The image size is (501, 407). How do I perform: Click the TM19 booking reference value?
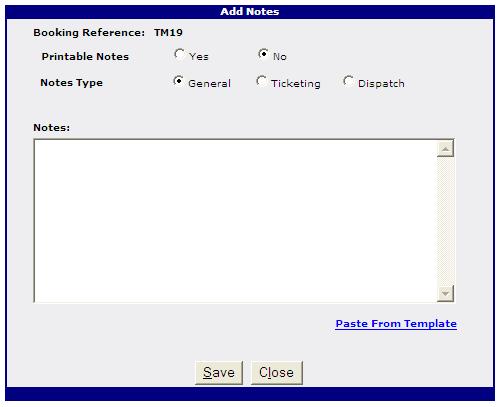168,33
